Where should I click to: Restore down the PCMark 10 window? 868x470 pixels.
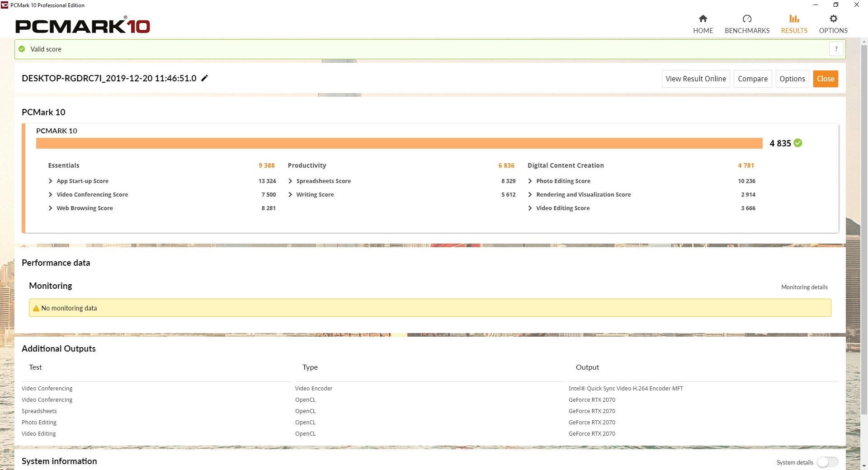[x=836, y=5]
